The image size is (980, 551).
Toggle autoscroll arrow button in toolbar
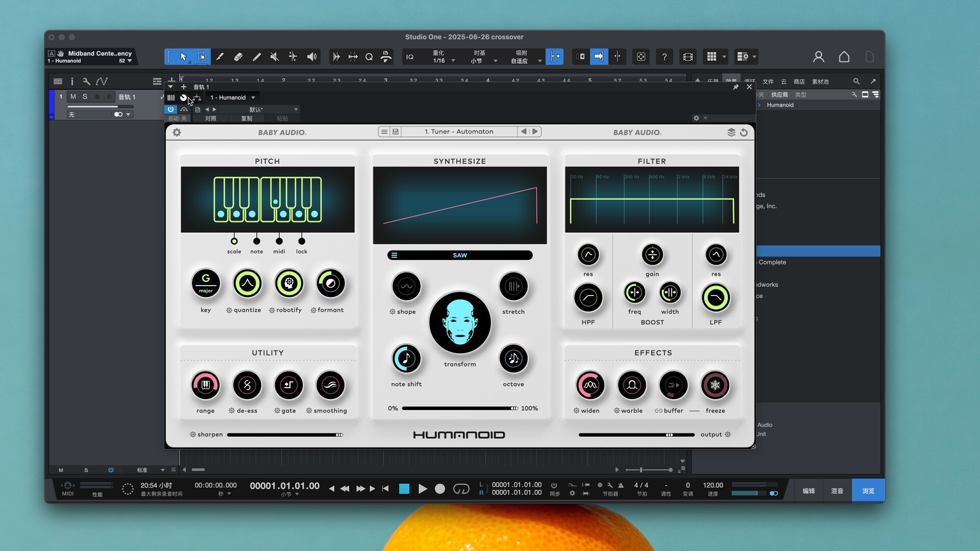pos(599,57)
